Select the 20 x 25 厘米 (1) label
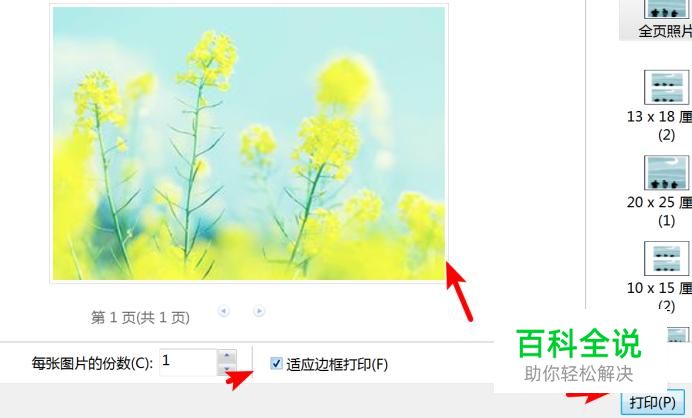The width and height of the screenshot is (692, 418). pyautogui.click(x=659, y=211)
